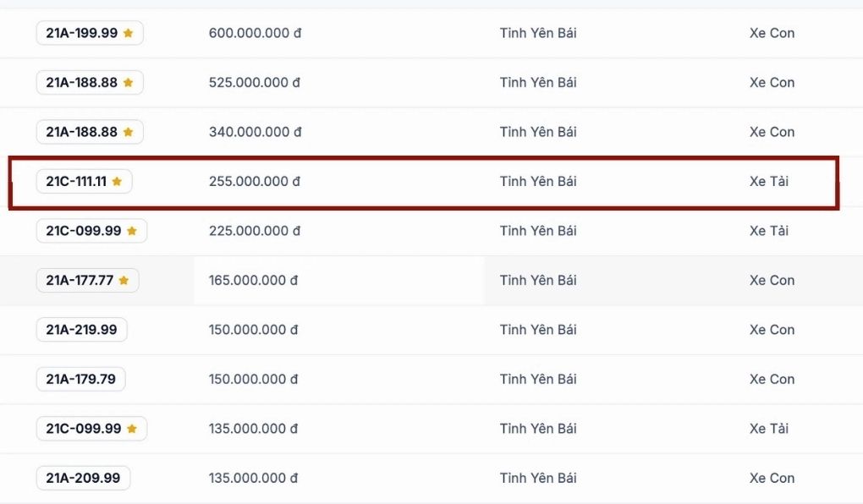Click the 600.000.000 đ price cell
Image resolution: width=863 pixels, height=504 pixels.
[255, 33]
